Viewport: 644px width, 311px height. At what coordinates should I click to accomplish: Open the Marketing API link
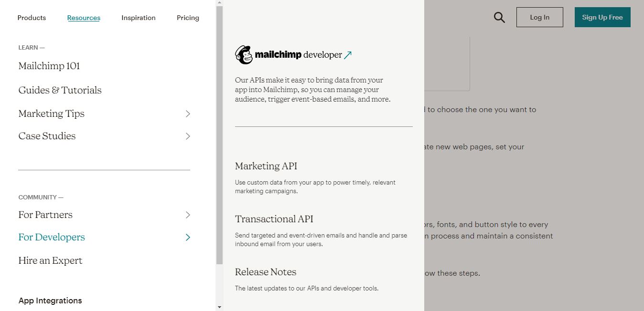(x=266, y=166)
